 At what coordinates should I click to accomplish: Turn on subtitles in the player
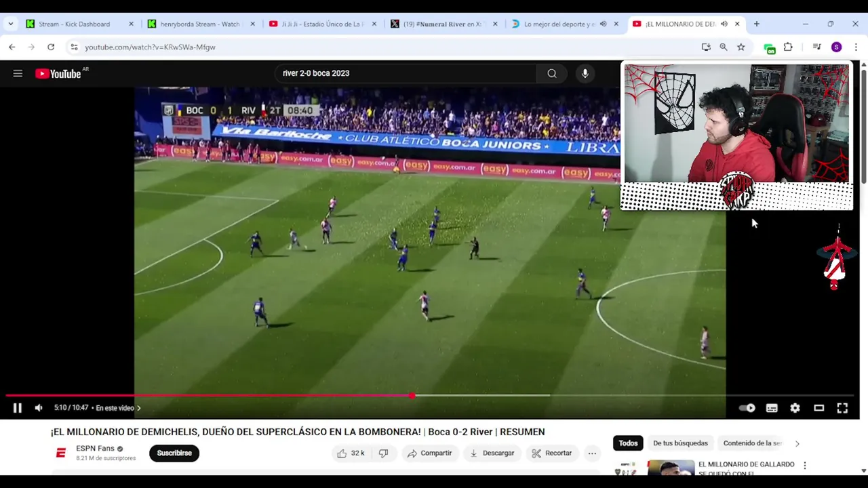click(x=772, y=408)
